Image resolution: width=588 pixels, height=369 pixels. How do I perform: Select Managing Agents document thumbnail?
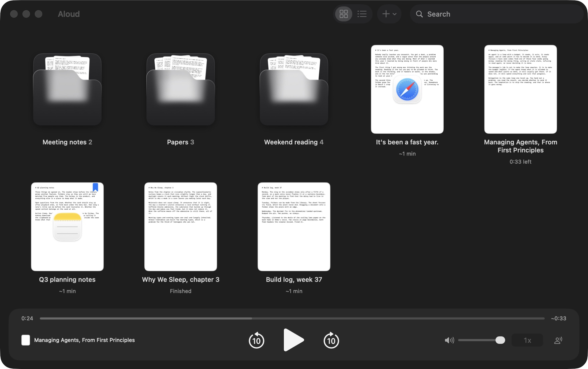520,89
